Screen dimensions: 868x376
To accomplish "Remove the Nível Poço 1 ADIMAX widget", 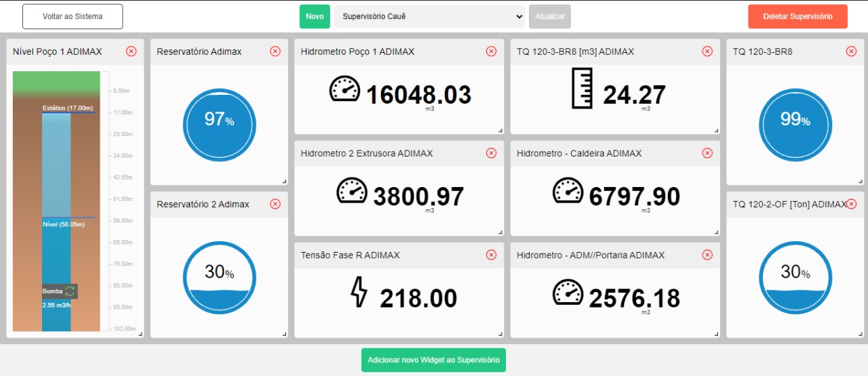I will point(131,51).
